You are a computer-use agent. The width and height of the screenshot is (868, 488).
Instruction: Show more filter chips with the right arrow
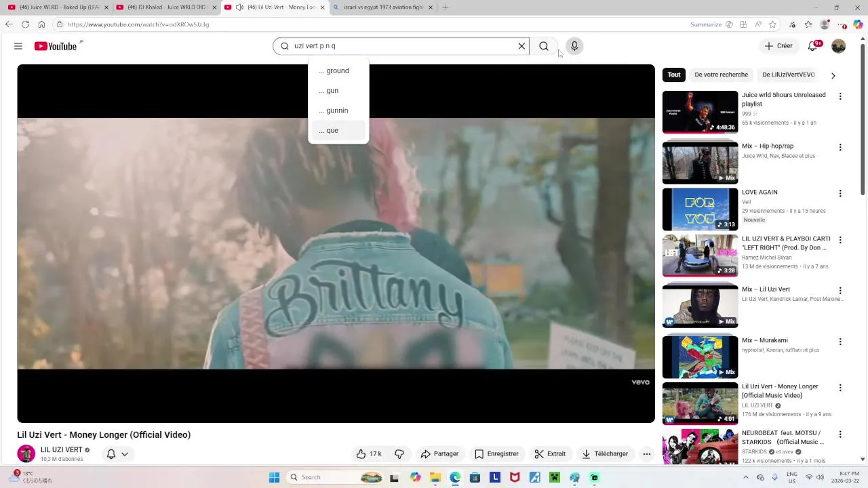pyautogui.click(x=833, y=75)
